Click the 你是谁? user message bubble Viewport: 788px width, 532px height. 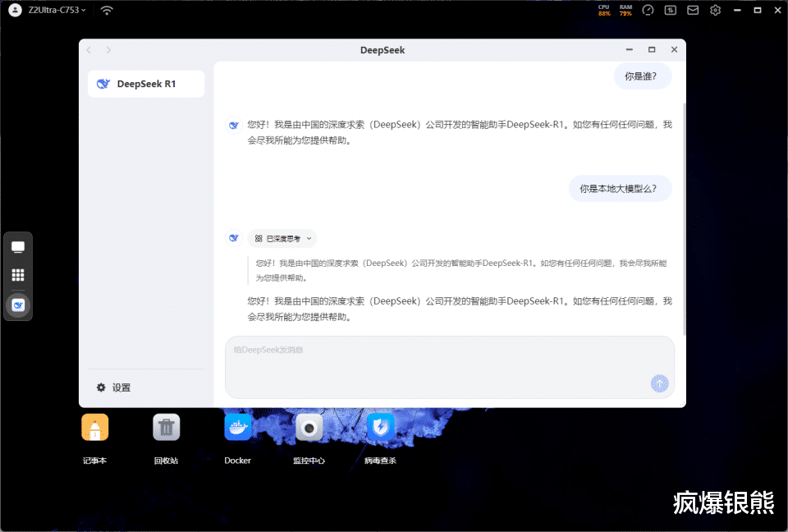pyautogui.click(x=642, y=76)
